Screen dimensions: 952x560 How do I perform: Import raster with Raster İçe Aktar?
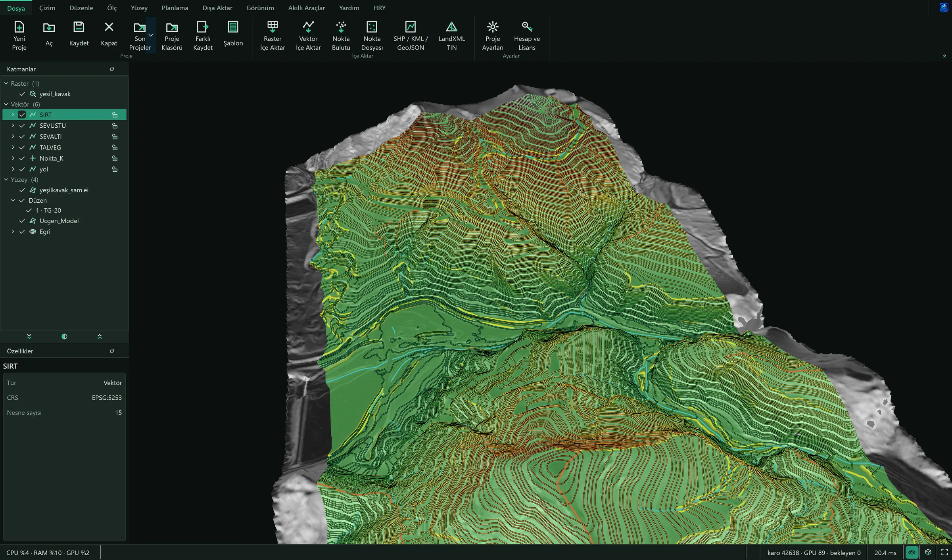tap(273, 36)
